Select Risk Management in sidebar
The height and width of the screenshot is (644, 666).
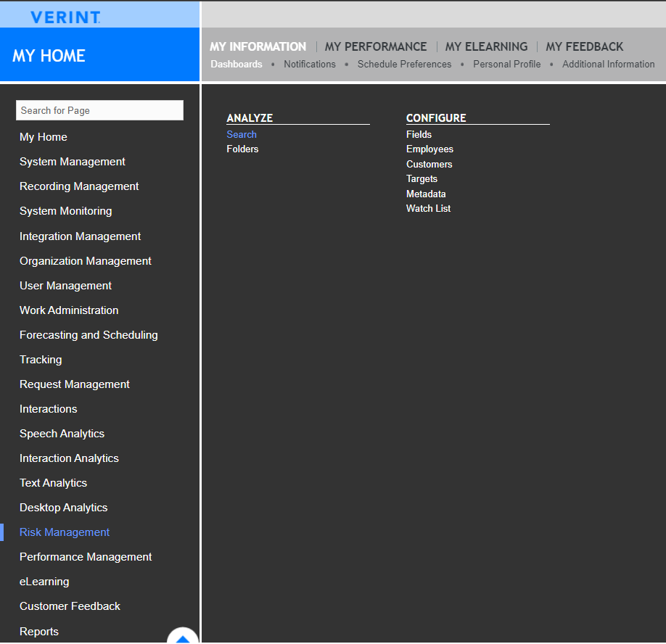(65, 532)
